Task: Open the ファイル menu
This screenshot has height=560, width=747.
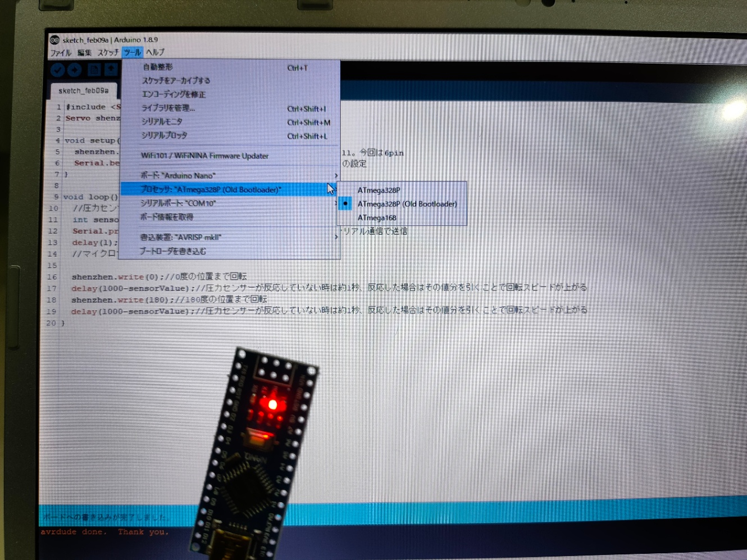Action: (x=61, y=53)
